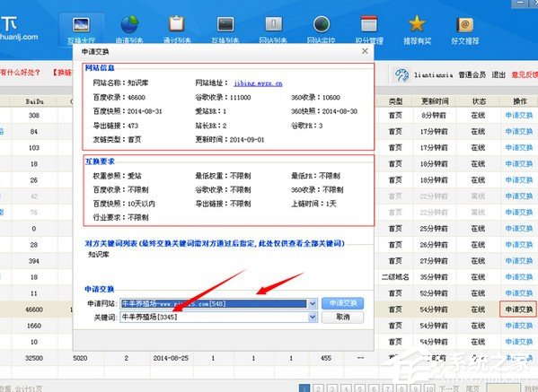
Task: Click 申请交换 link in the 8分钟前 row
Action: [519, 116]
